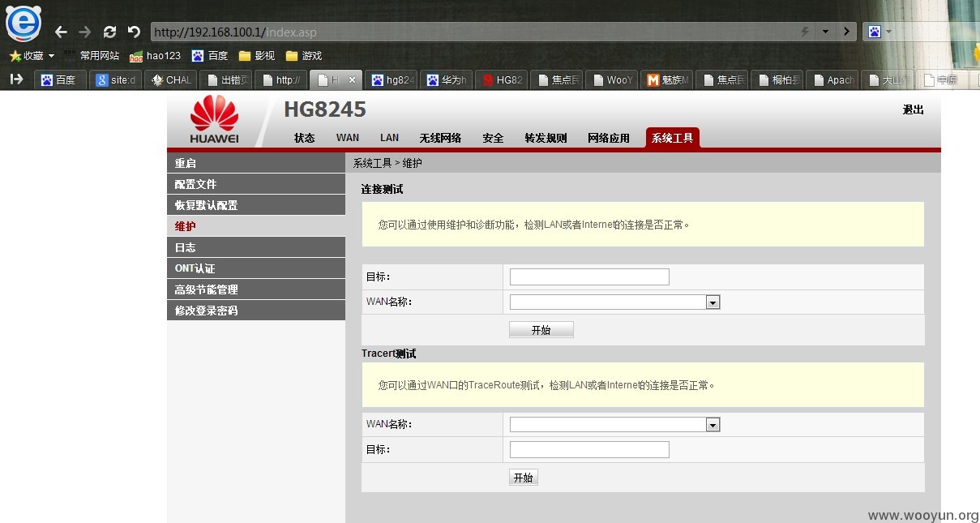Image resolution: width=980 pixels, height=523 pixels.
Task: Open the 游戏 bookmark folder
Action: tap(304, 56)
